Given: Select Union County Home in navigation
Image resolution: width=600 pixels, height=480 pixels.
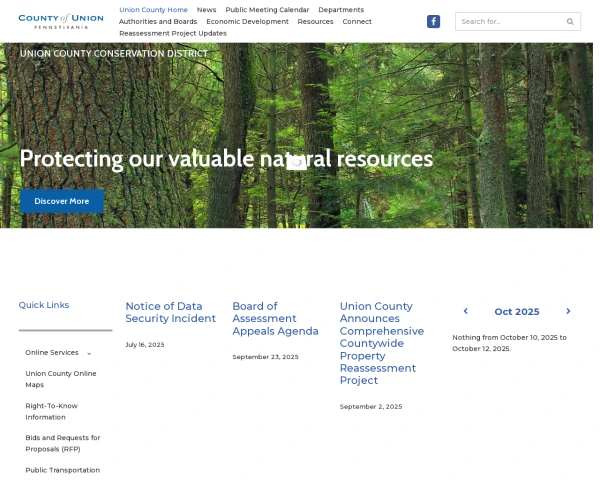Looking at the screenshot, I should coord(153,10).
